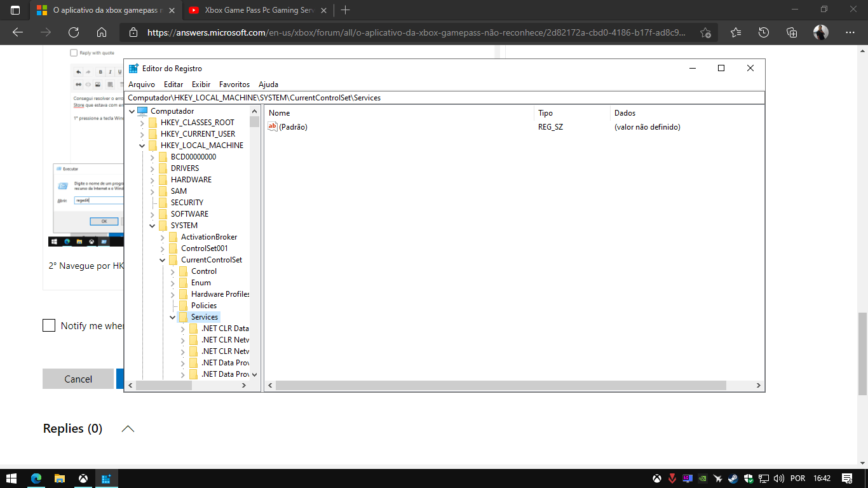Expand the HKEY_CURRENT_USER key
Screen dimensions: 868x488
tap(142, 134)
